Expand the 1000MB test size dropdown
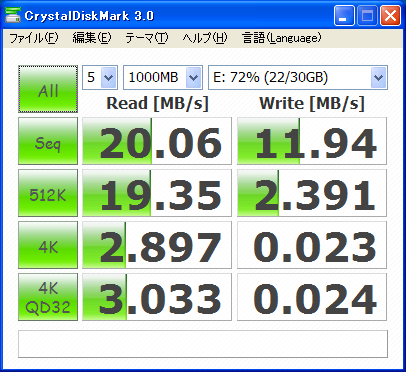Screen dimensions: 406x372 click(x=194, y=78)
